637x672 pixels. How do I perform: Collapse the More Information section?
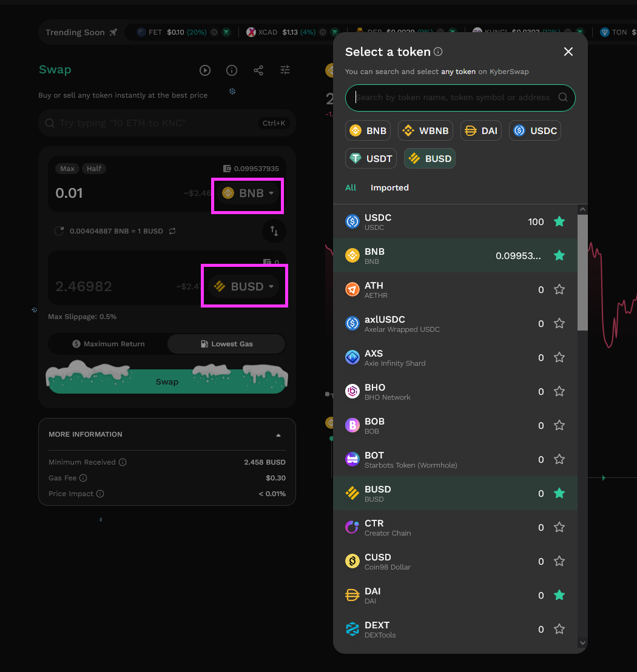pos(278,435)
